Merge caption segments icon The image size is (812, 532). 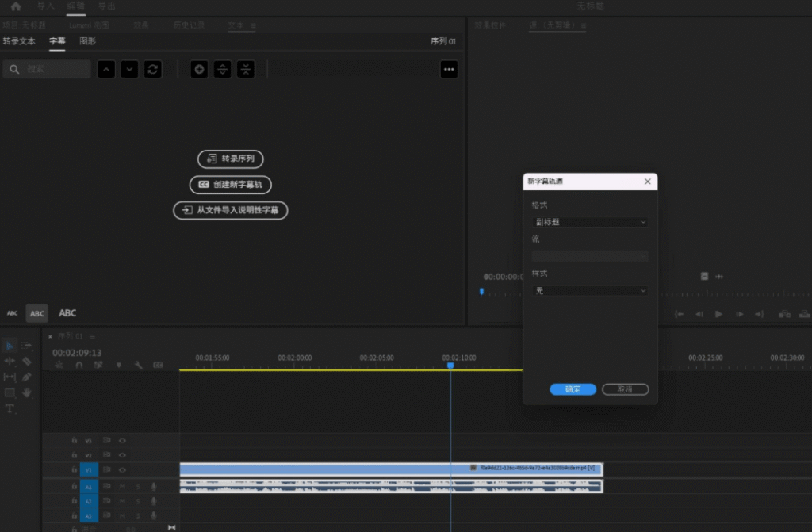point(246,70)
